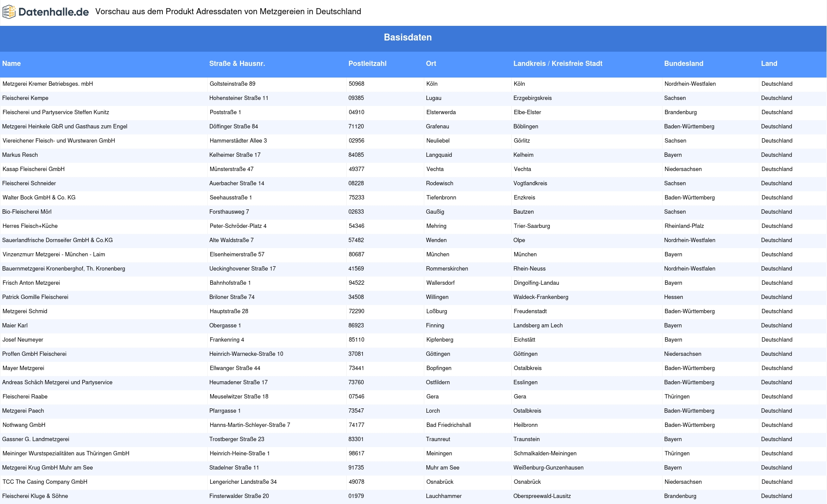The width and height of the screenshot is (827, 504).
Task: Click postal code 04910
Action: pos(357,112)
